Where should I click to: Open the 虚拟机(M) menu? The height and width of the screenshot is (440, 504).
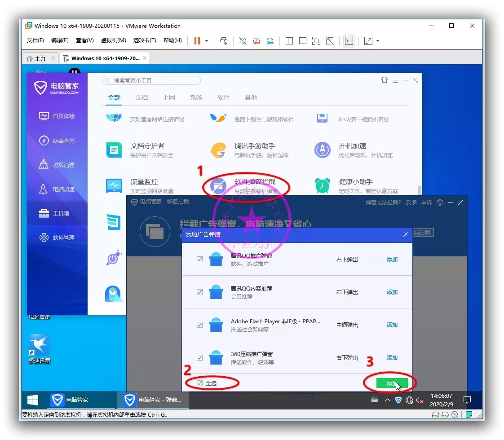coord(113,40)
